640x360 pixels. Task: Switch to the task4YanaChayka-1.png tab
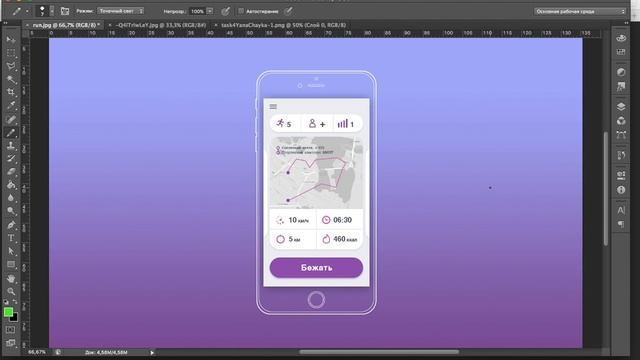tap(283, 25)
